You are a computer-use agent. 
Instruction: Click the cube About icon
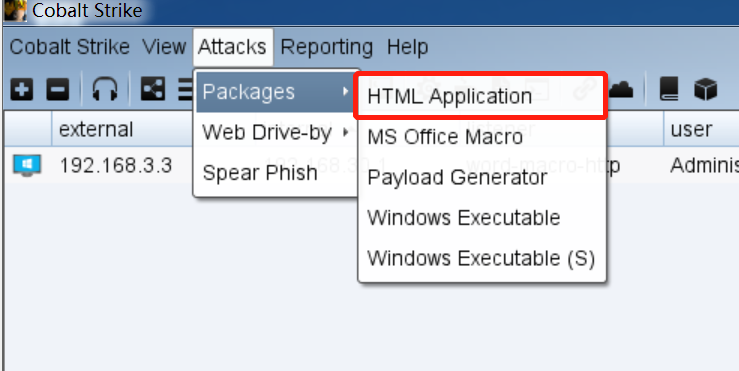(706, 89)
